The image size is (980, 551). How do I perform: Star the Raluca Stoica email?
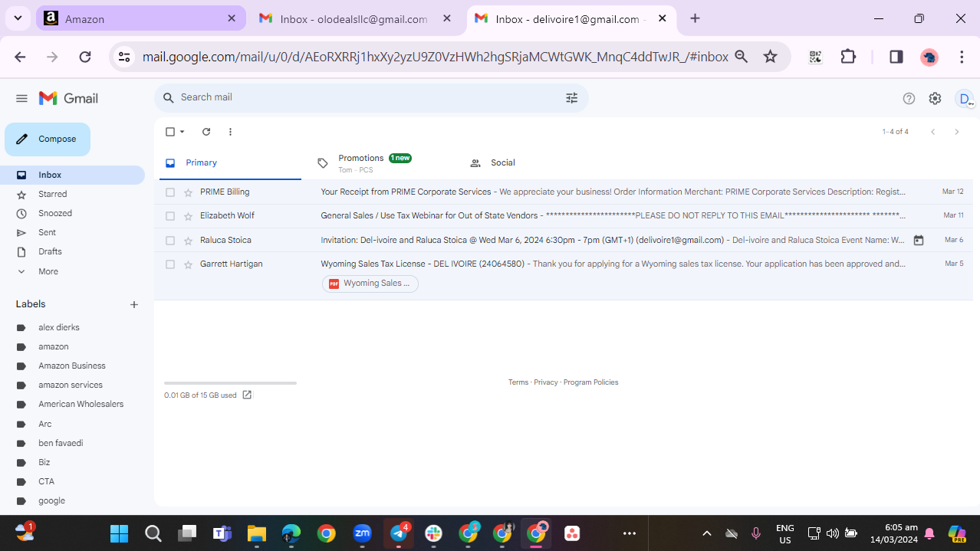(x=188, y=241)
